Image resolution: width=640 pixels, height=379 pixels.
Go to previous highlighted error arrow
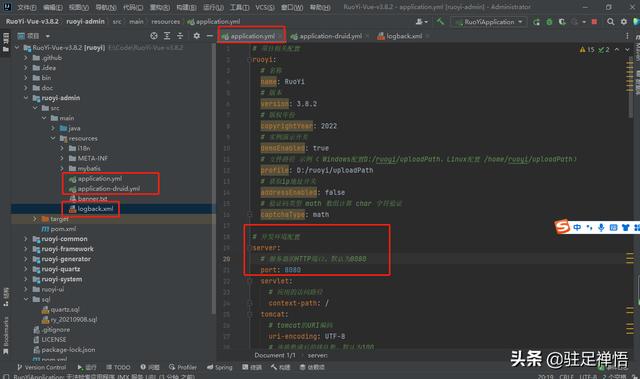[617, 49]
